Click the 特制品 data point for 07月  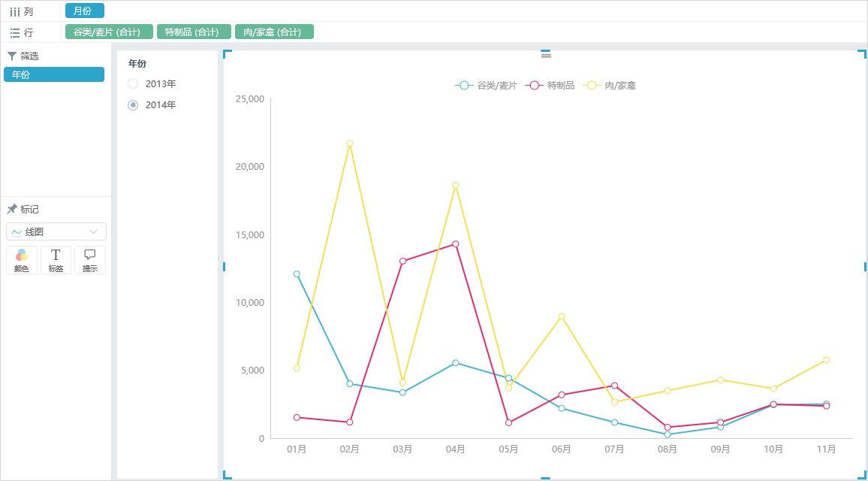click(x=614, y=386)
